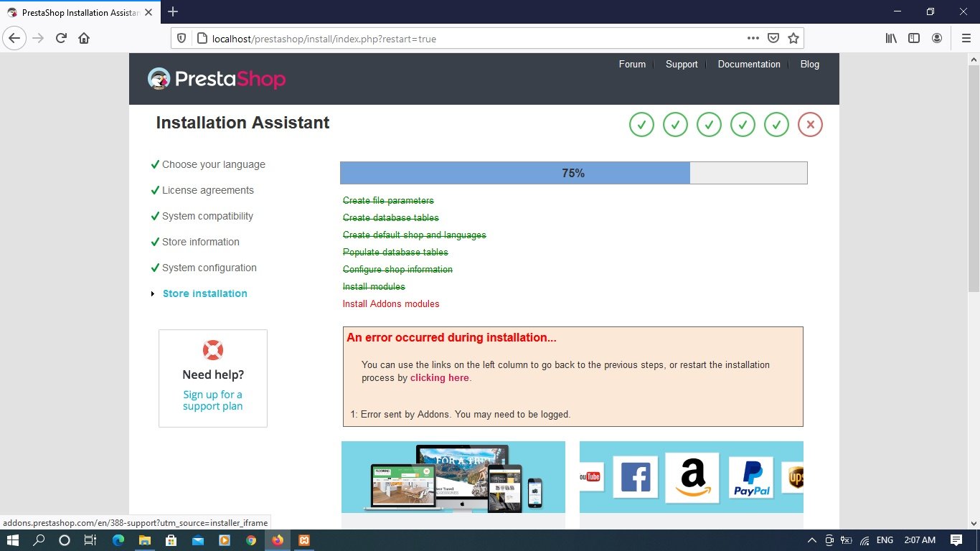
Task: Open the responsive themes devices banner
Action: click(x=453, y=477)
